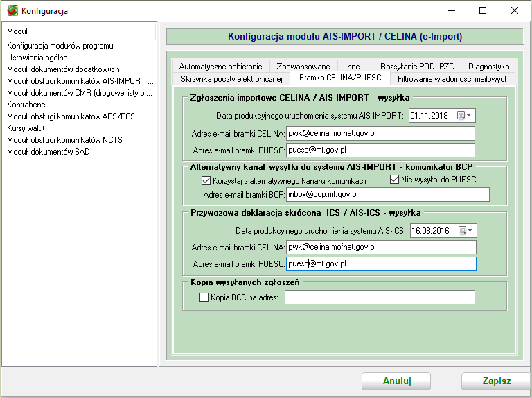Image resolution: width=532 pixels, height=398 pixels.
Task: Open calendar picker for AIS-IMPORT launch date
Action: tap(464, 116)
